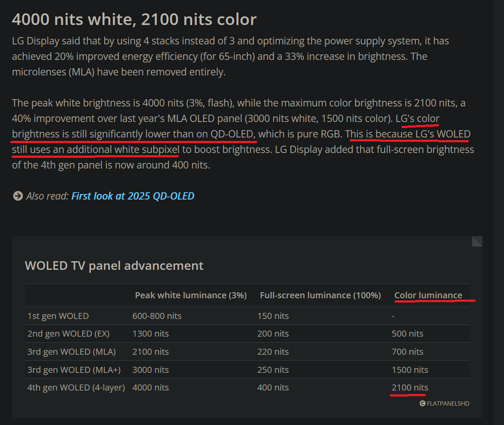Click the '3rd gen WOLED (MLA)' row label
This screenshot has width=504, height=425.
coord(72,352)
